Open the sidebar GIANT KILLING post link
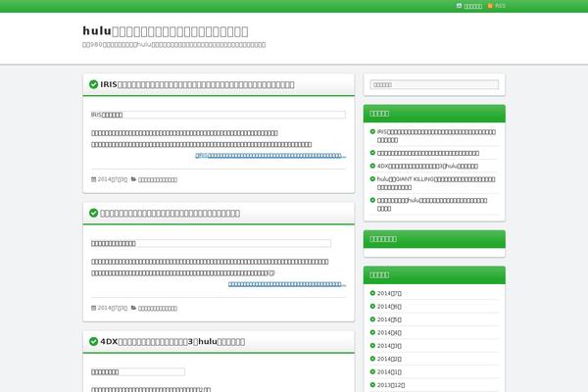 coord(436,183)
